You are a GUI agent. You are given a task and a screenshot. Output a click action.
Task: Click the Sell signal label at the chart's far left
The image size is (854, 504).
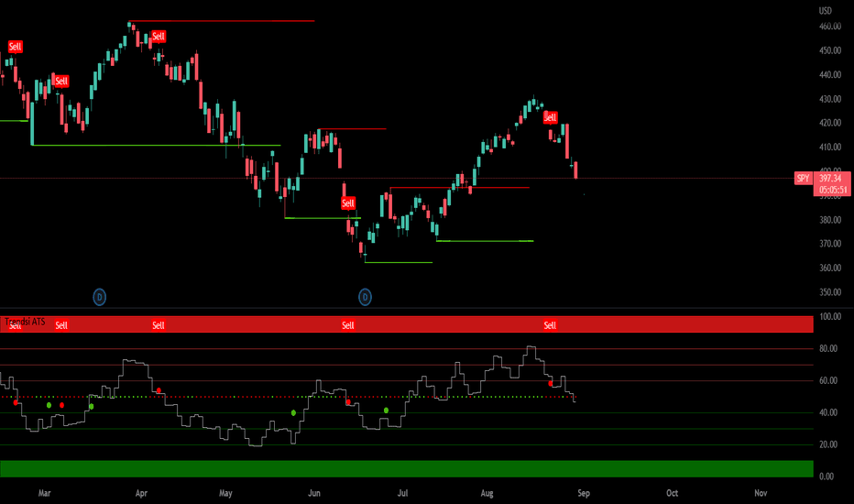(15, 47)
